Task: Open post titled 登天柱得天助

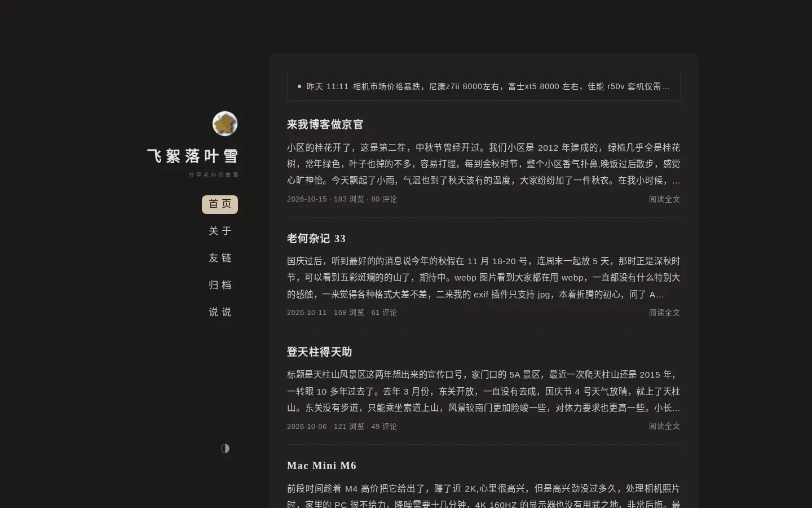Action: coord(319,352)
